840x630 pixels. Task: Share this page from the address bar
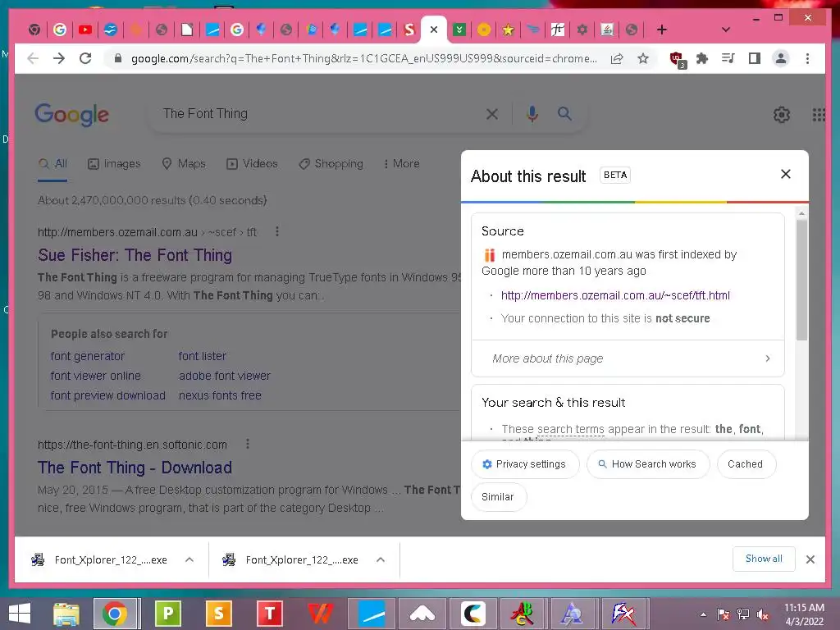point(617,58)
